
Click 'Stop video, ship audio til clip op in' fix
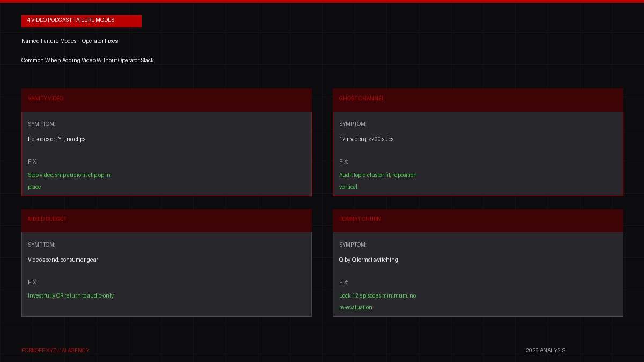pyautogui.click(x=69, y=175)
